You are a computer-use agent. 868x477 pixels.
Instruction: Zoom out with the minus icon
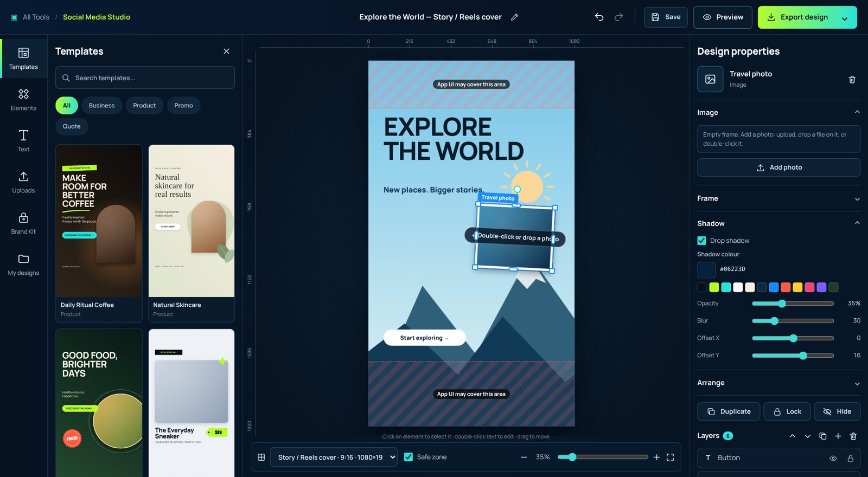524,457
